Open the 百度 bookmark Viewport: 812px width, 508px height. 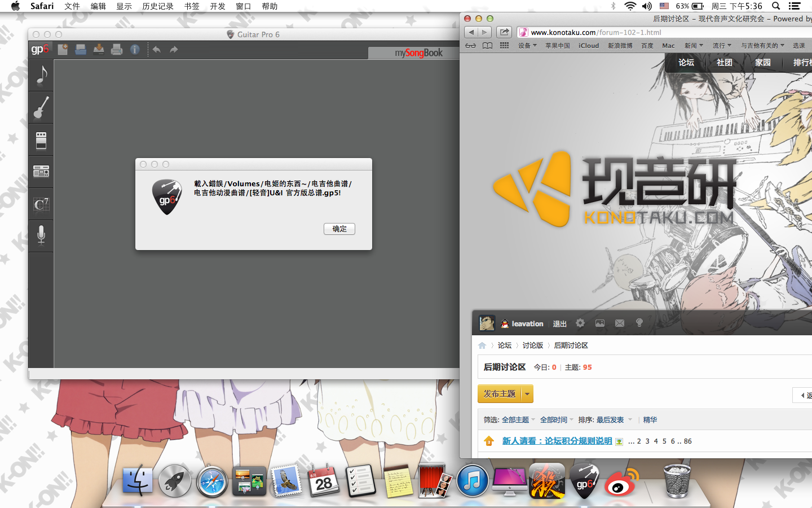647,46
